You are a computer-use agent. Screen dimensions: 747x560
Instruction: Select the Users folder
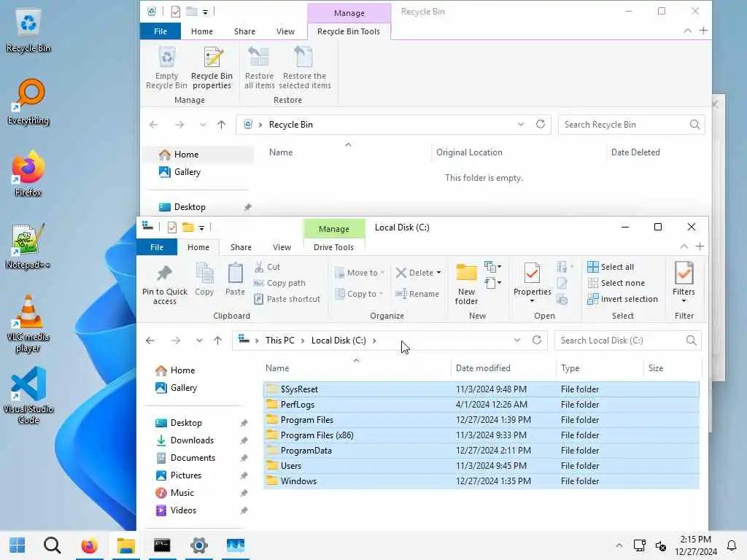tap(481, 466)
